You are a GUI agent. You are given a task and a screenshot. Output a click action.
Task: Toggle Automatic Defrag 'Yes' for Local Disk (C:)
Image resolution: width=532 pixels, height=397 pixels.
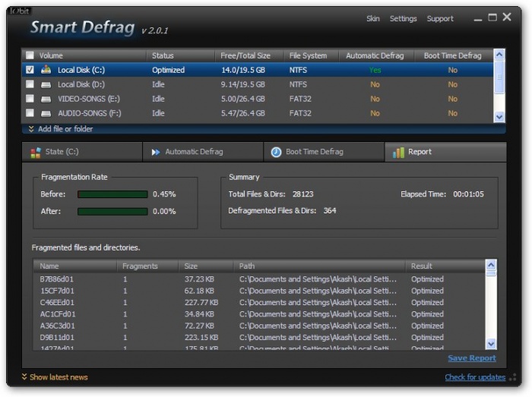pos(375,70)
